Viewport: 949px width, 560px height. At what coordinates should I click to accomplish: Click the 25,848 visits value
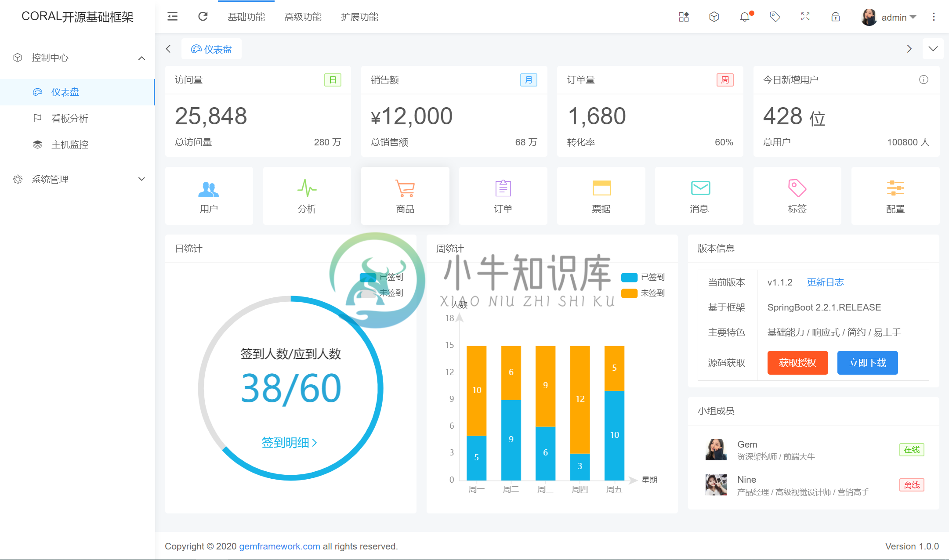tap(211, 116)
